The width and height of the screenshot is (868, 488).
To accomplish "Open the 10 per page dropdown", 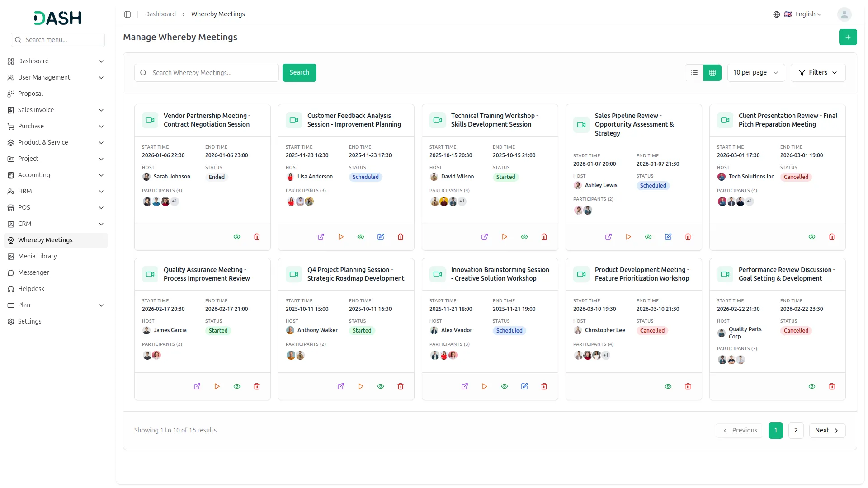I will coord(756,73).
